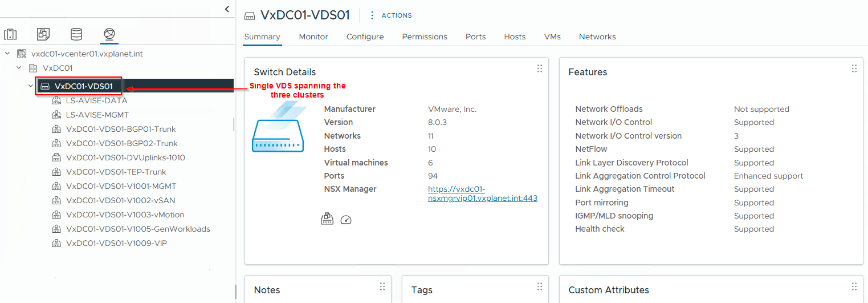Click the Switch Details diagram image
This screenshot has height=303, width=868.
click(x=280, y=127)
